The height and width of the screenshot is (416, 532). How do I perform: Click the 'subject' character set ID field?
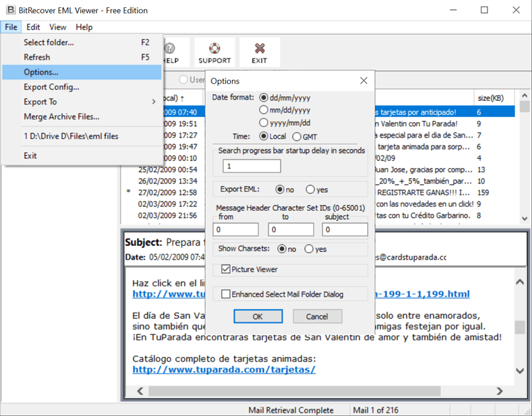(x=345, y=229)
